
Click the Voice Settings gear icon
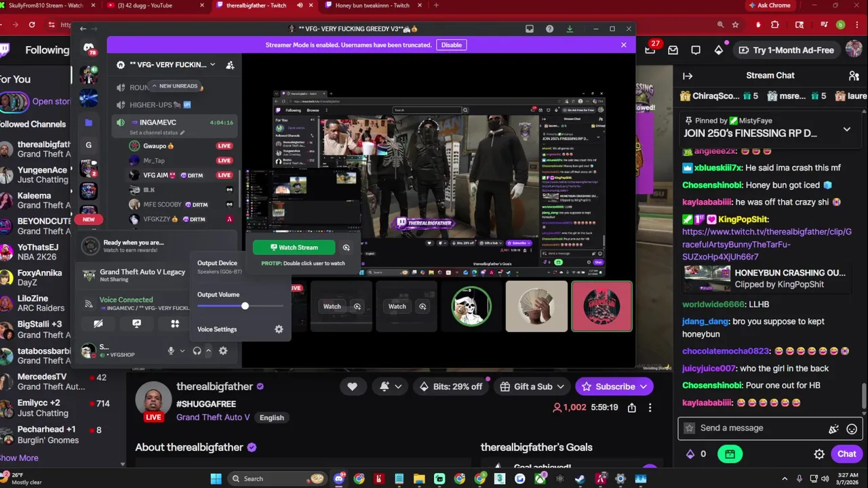click(x=279, y=329)
